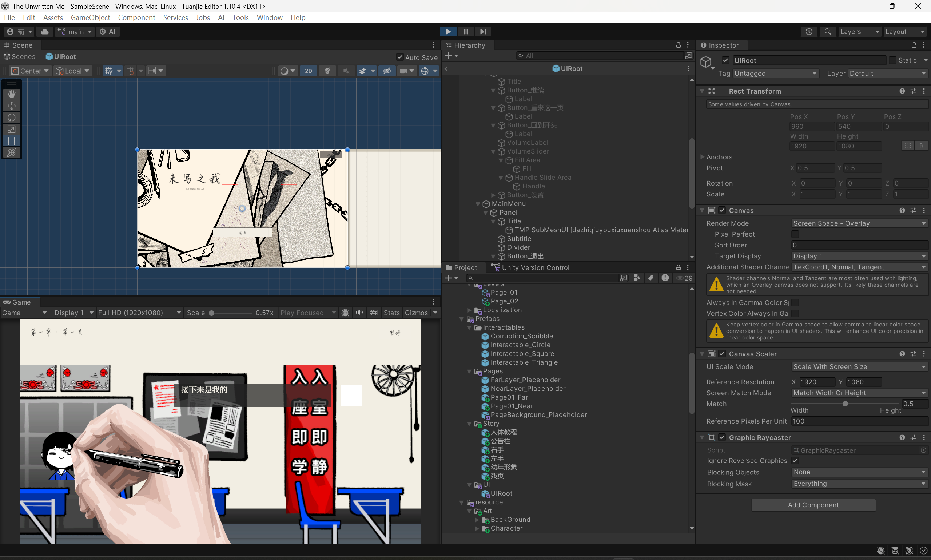This screenshot has width=931, height=560.
Task: Toggle UIRoot active checkbox in Inspector
Action: pyautogui.click(x=725, y=60)
